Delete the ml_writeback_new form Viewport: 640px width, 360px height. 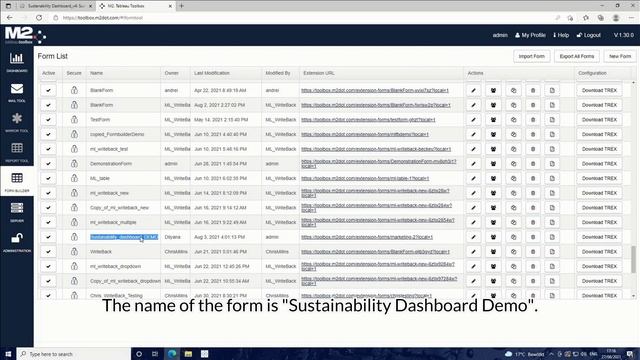pos(533,193)
